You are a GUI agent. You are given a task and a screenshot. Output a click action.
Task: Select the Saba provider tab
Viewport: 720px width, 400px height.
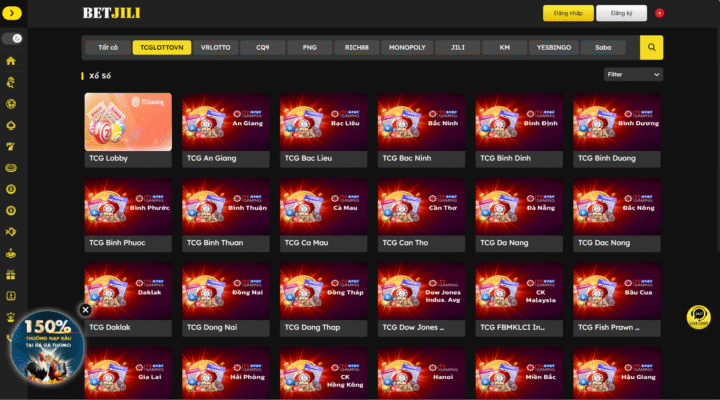(x=603, y=47)
